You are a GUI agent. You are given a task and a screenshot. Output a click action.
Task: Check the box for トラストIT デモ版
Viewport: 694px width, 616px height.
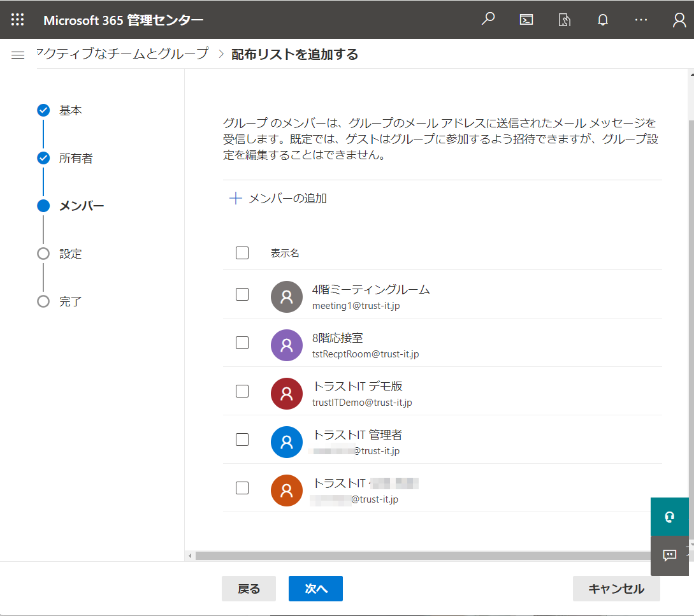click(x=242, y=391)
